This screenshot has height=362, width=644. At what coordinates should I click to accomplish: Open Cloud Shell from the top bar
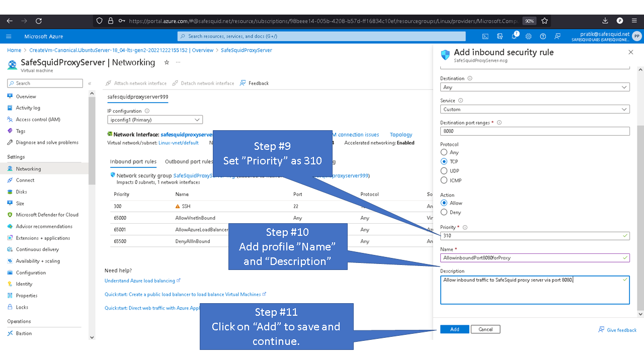[x=486, y=36]
